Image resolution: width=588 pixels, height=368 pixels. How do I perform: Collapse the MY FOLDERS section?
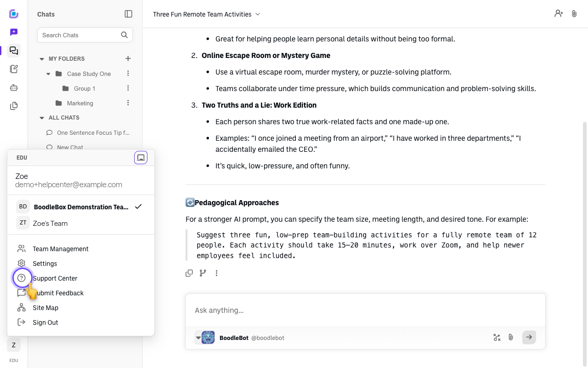(42, 59)
